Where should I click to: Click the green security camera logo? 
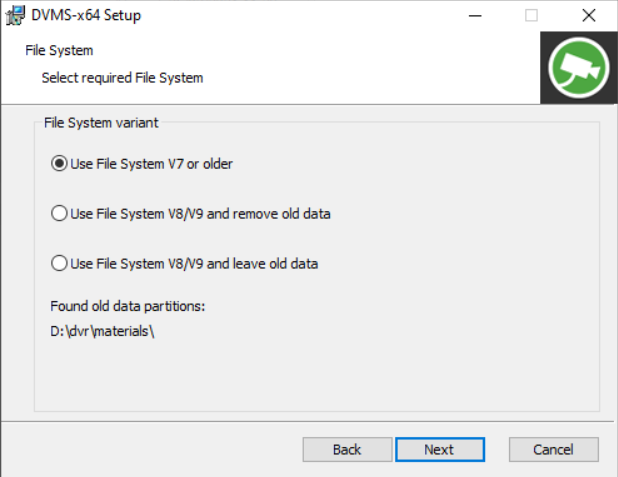tap(578, 69)
